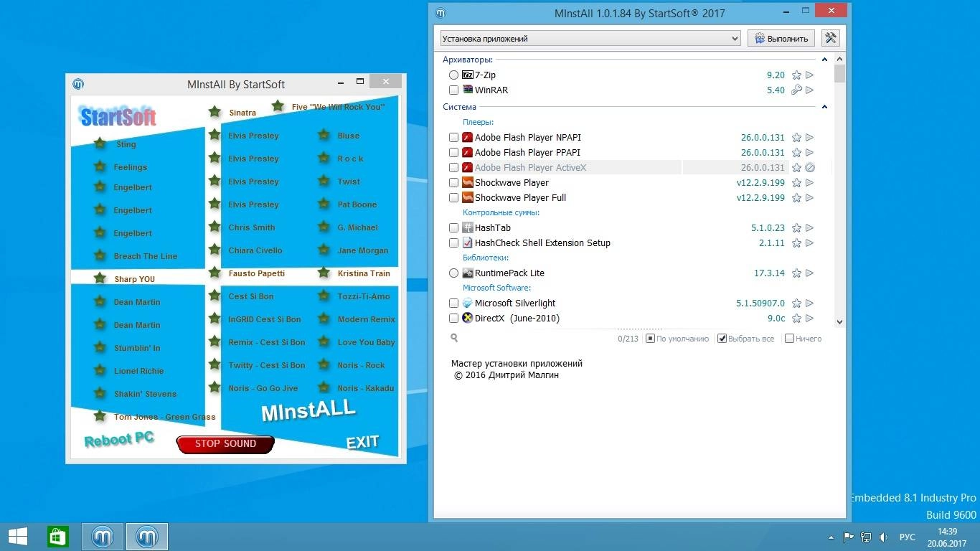Check Shockwave Player checkbox
This screenshot has width=980, height=551.
click(x=454, y=182)
